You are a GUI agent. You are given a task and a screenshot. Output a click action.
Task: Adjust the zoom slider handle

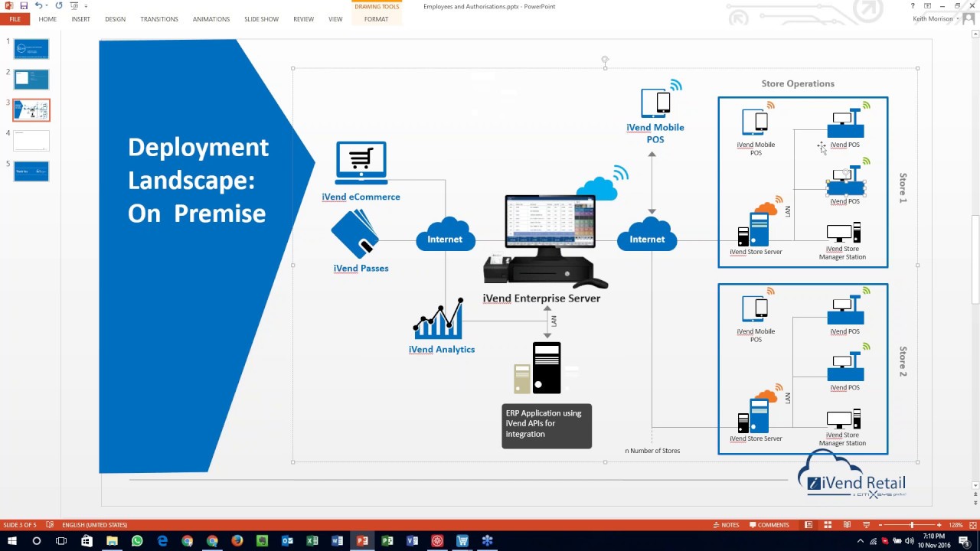click(x=912, y=525)
